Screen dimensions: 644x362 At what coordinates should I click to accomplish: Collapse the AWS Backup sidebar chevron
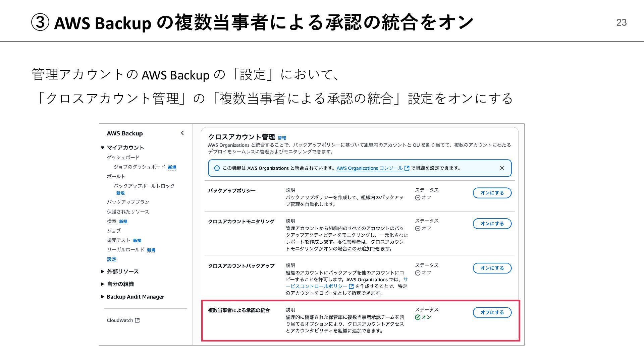click(182, 133)
